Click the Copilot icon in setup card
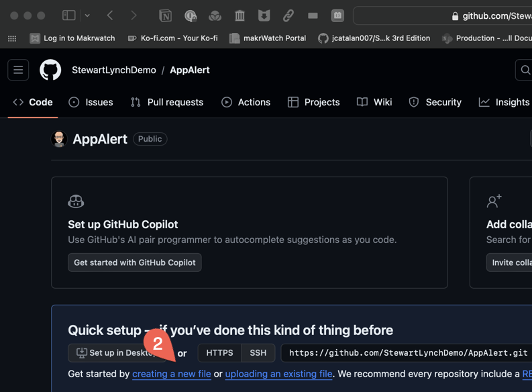532x392 pixels. 76,201
